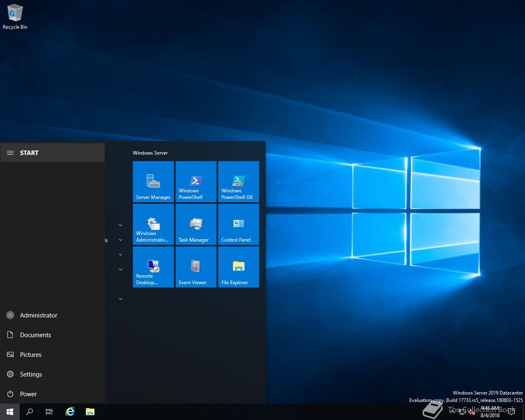Open the clock showing 9:46 AM

(x=490, y=412)
